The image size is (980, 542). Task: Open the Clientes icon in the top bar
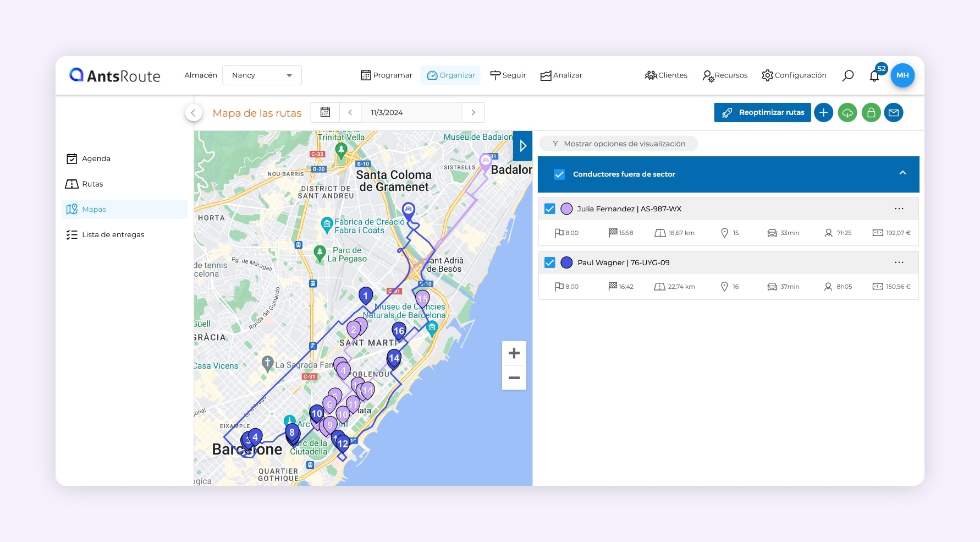(651, 75)
